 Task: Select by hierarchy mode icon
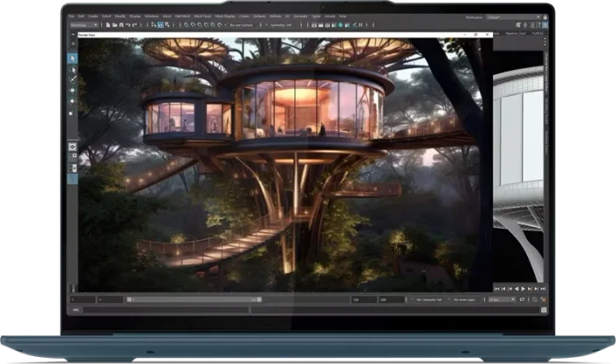tap(153, 25)
